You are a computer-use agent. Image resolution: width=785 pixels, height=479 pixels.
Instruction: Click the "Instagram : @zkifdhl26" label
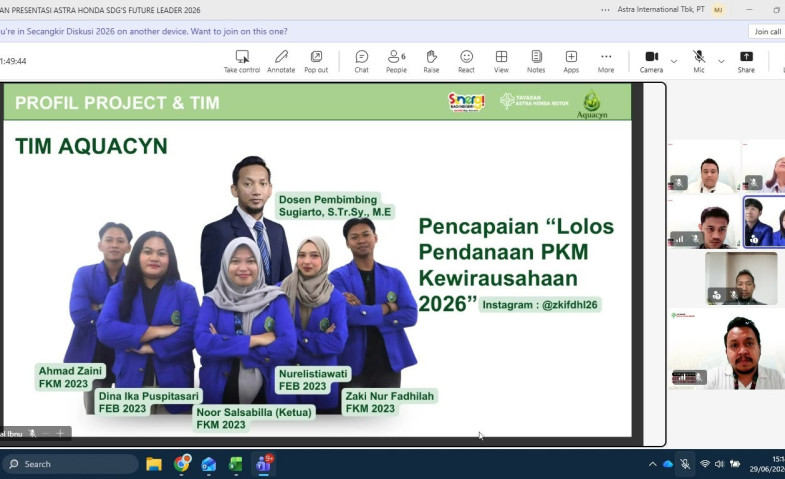point(540,304)
